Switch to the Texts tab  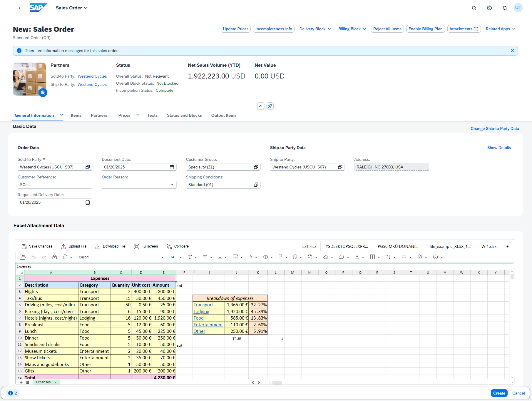click(x=153, y=115)
